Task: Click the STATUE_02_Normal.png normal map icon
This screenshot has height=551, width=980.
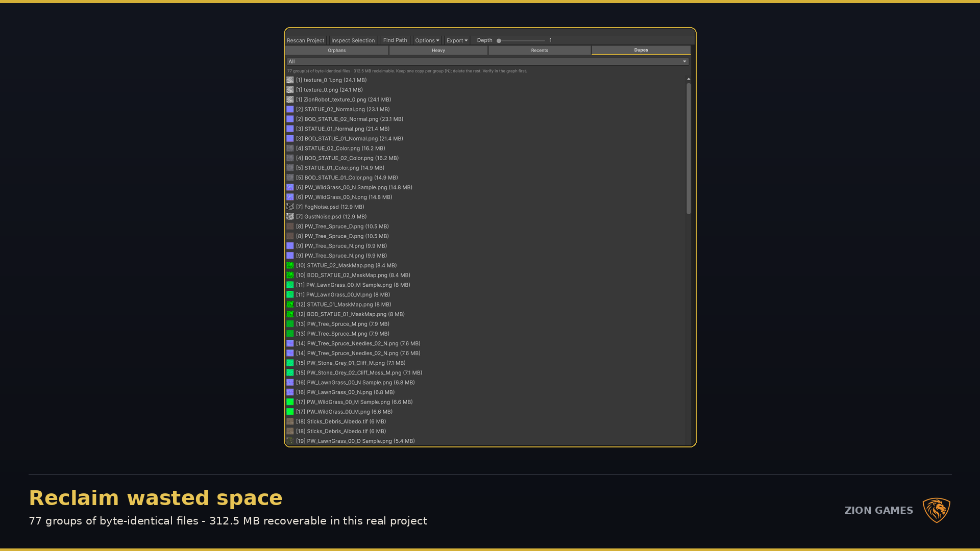Action: pos(290,109)
